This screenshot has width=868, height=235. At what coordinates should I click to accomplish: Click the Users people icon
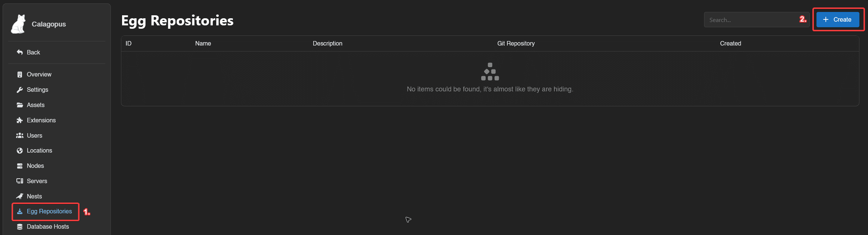20,135
